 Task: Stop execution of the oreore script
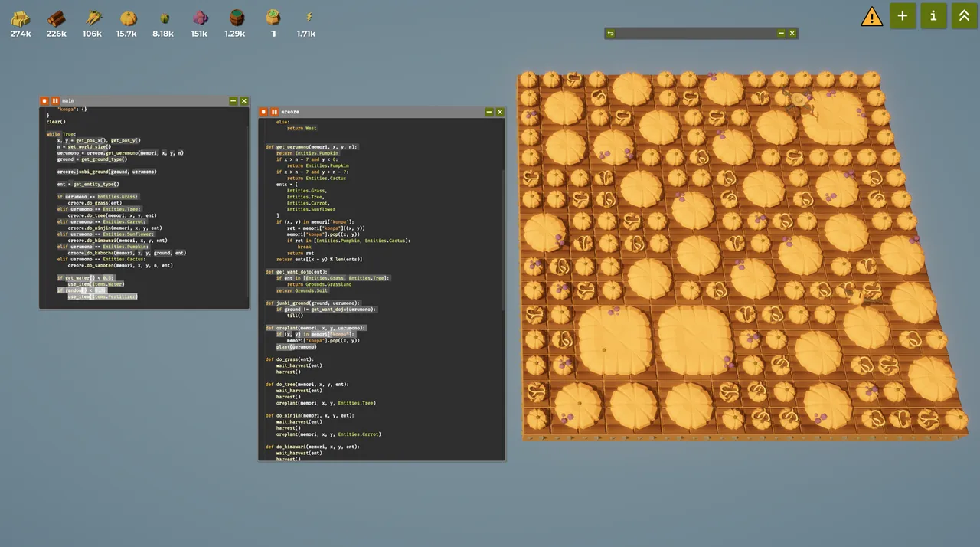[x=264, y=112]
